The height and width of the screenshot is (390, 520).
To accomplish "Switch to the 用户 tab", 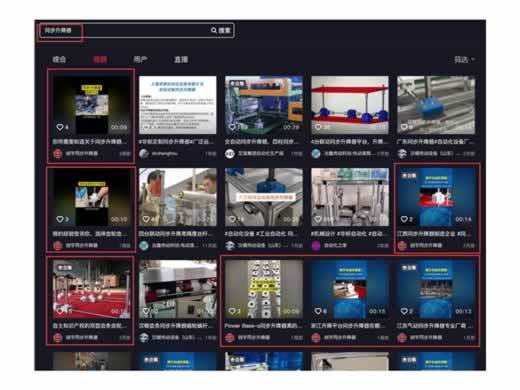I will pyautogui.click(x=140, y=60).
